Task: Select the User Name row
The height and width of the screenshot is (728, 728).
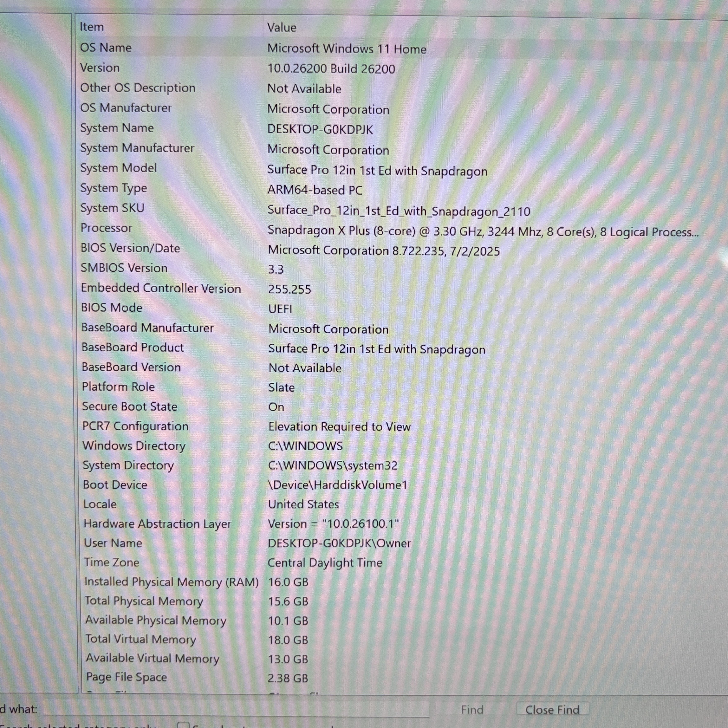Action: (392, 543)
